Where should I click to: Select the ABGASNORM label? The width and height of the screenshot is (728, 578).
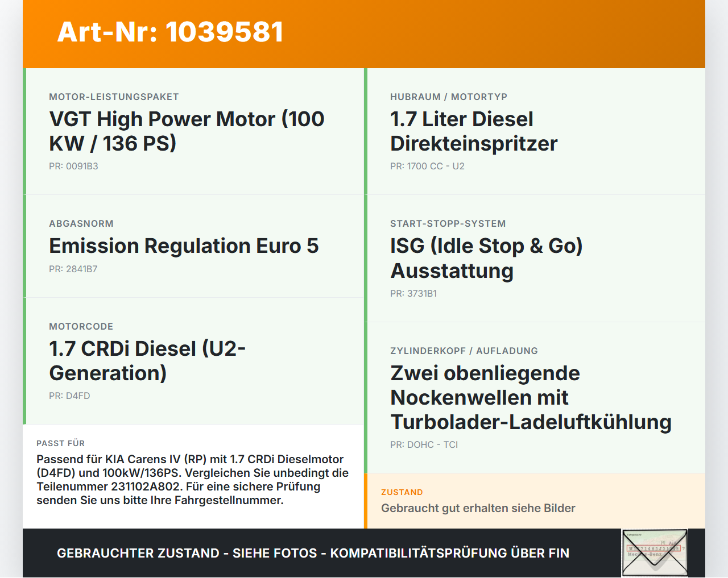81,224
